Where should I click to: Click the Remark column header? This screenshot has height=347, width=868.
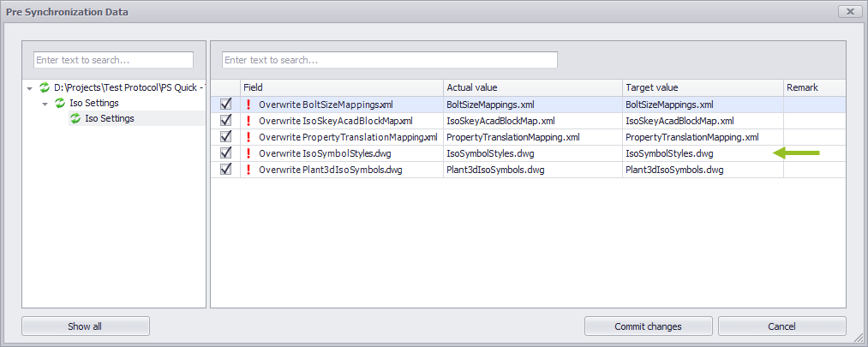pos(814,87)
